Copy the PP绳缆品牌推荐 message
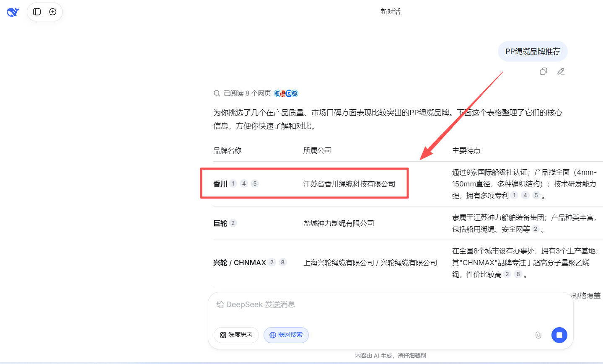603x364 pixels. [x=543, y=72]
